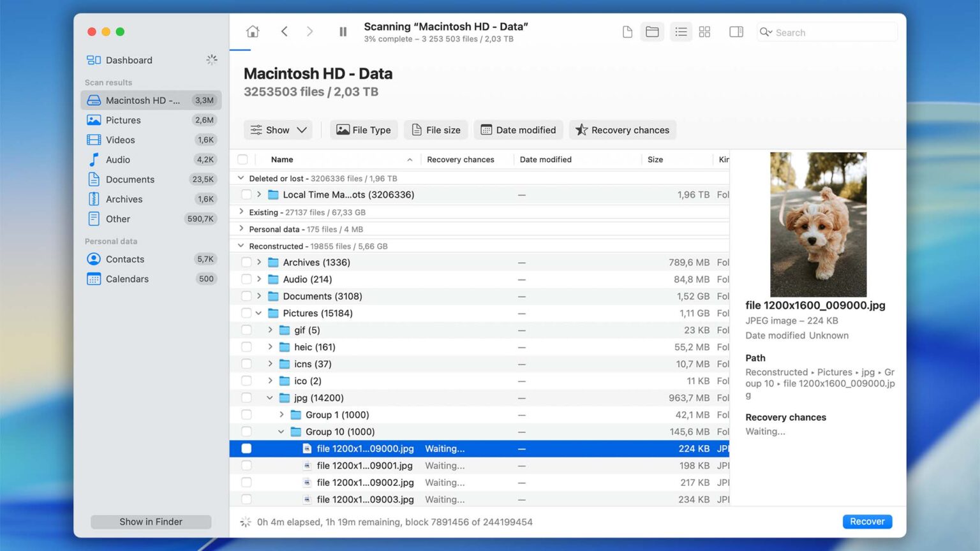980x551 pixels.
Task: Open list view using its toolbar icon
Action: pos(681,31)
